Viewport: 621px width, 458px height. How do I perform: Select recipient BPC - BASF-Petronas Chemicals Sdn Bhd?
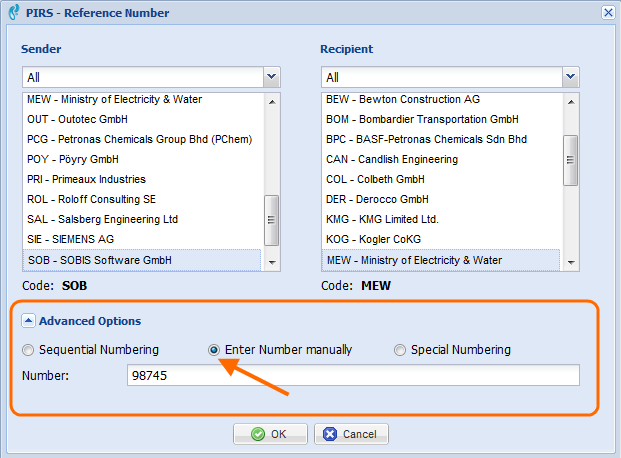pos(442,139)
